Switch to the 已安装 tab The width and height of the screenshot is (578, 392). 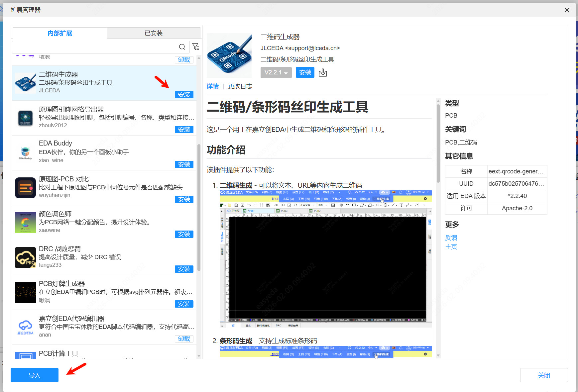[154, 33]
